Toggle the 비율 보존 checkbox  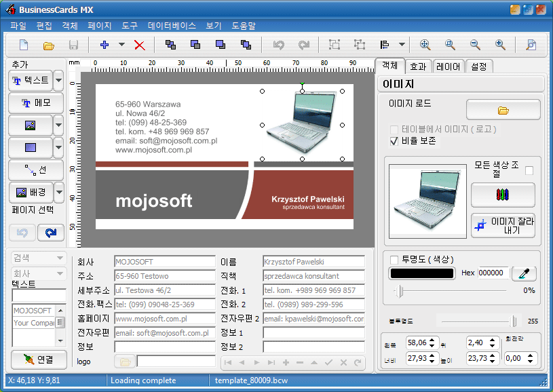pos(394,141)
